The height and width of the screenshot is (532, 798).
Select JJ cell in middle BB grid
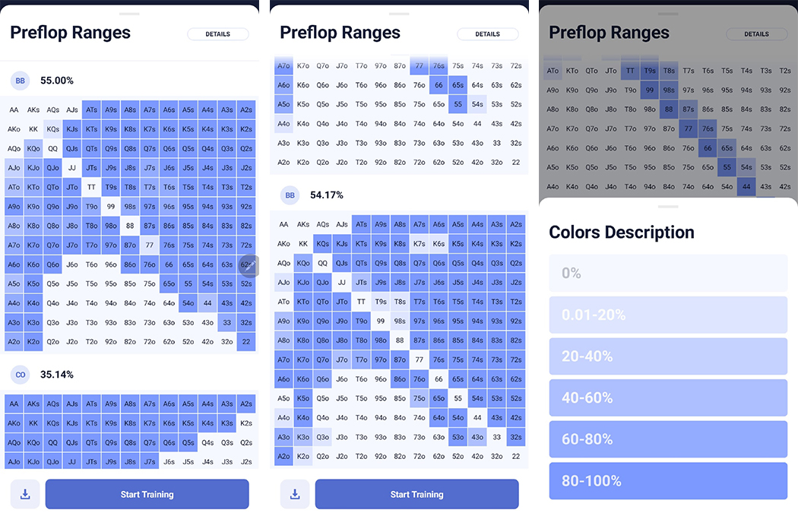coord(342,282)
